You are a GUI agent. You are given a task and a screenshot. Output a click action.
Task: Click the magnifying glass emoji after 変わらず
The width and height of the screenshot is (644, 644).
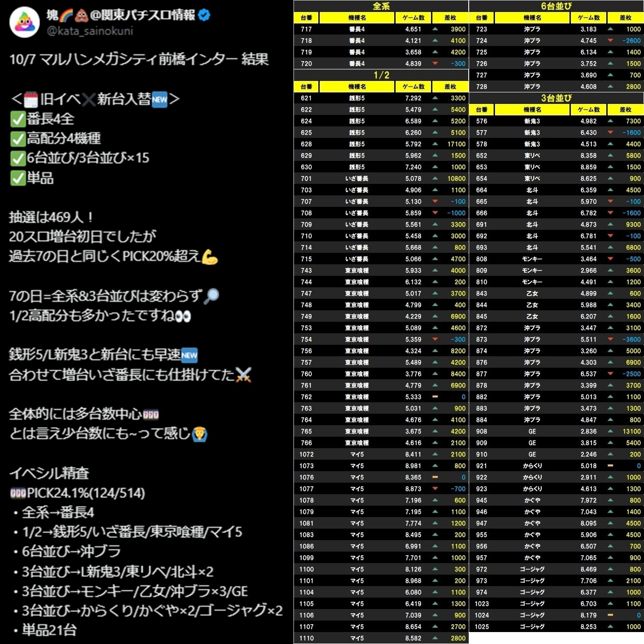pyautogui.click(x=212, y=296)
